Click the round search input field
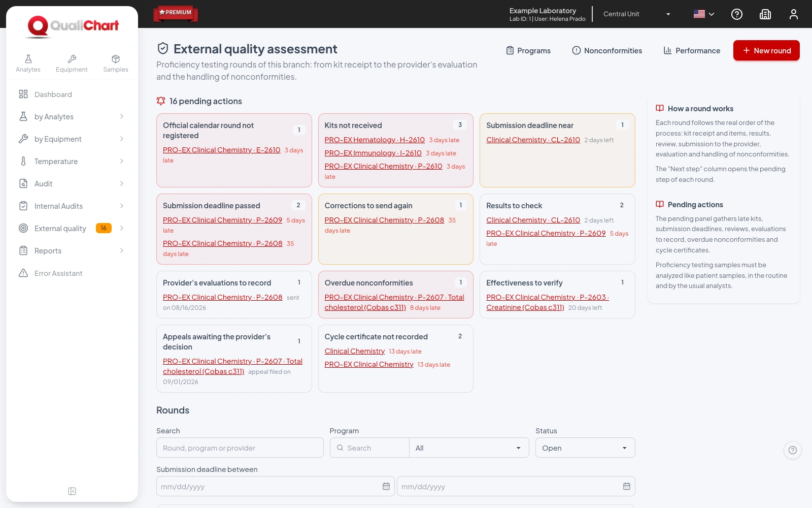 pos(240,448)
